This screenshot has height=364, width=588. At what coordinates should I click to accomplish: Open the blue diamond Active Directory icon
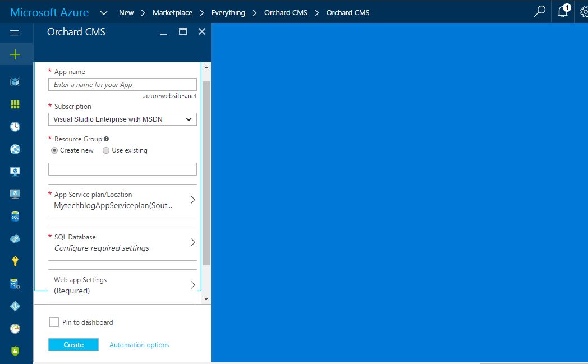[15, 306]
